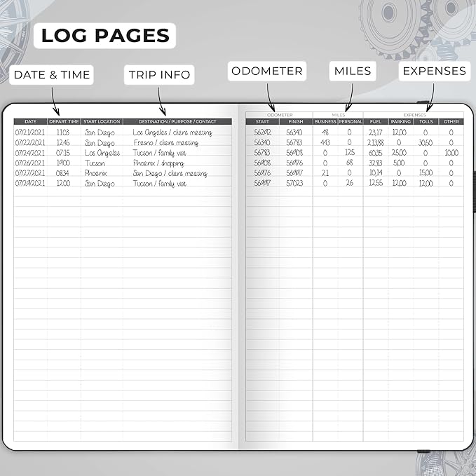
Task: Select the DATE & TIME callout label
Action: pyautogui.click(x=52, y=75)
